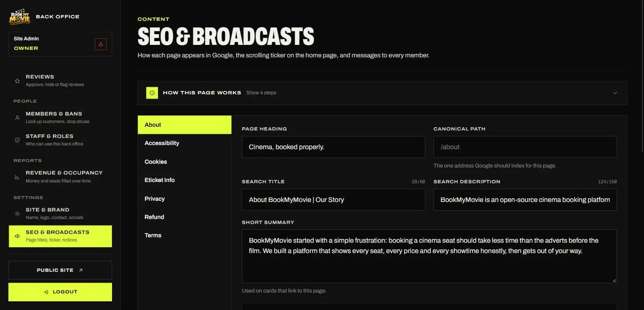Expand the How This Page Works chevron

click(615, 93)
